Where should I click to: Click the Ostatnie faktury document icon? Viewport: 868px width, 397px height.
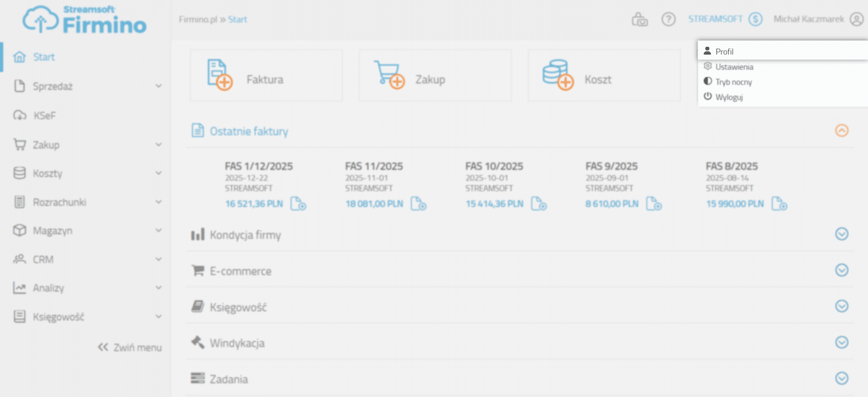[x=197, y=131]
